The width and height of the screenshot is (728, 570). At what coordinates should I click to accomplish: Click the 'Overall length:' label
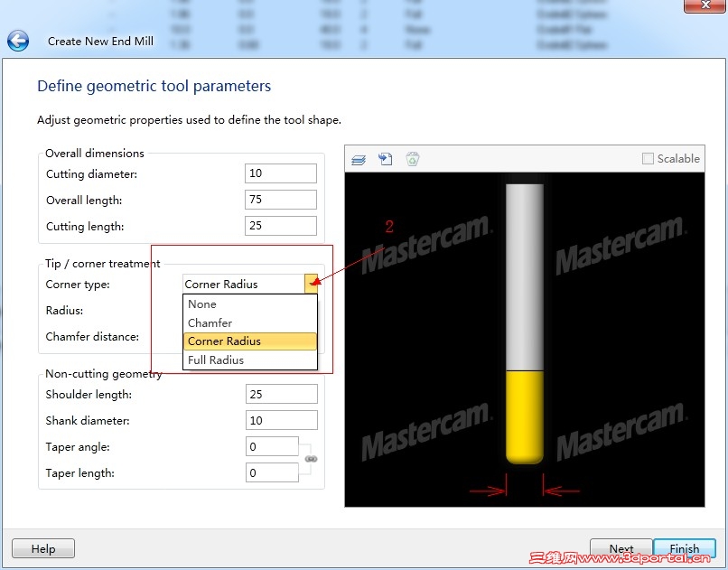pos(84,200)
